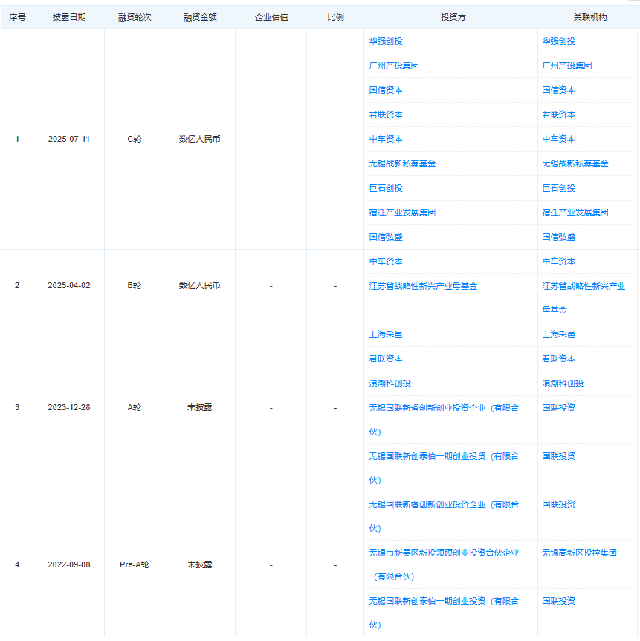The image size is (640, 641).
Task: Open 华强创投 link in 投资方 column
Action: tap(385, 41)
